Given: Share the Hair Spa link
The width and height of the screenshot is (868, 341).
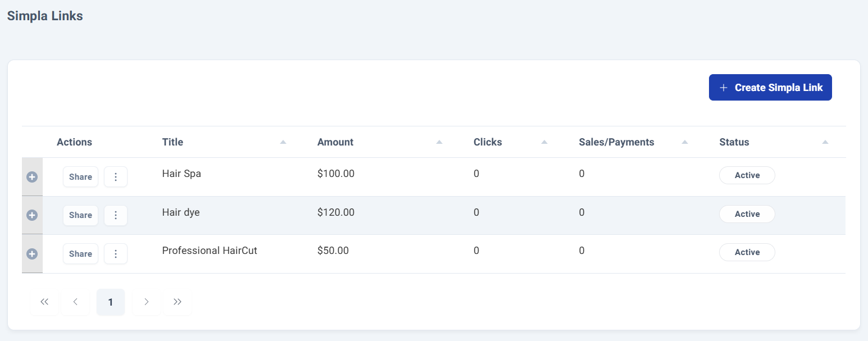Looking at the screenshot, I should 80,177.
